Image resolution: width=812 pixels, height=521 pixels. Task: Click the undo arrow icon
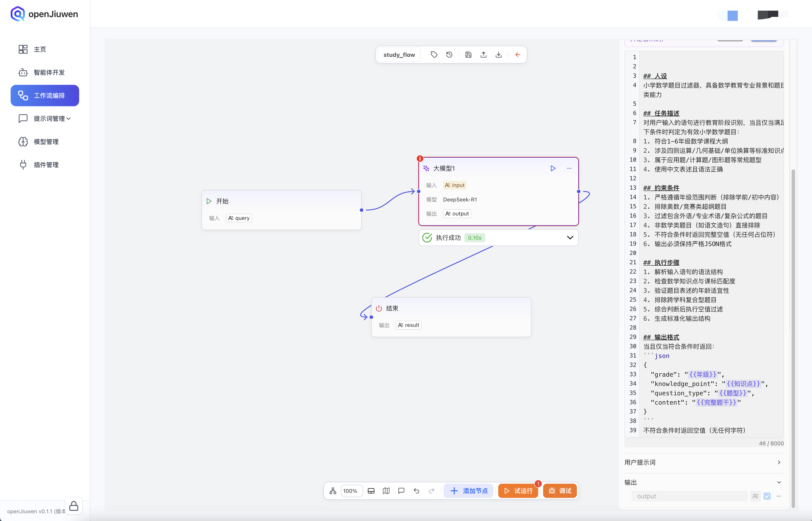point(416,491)
